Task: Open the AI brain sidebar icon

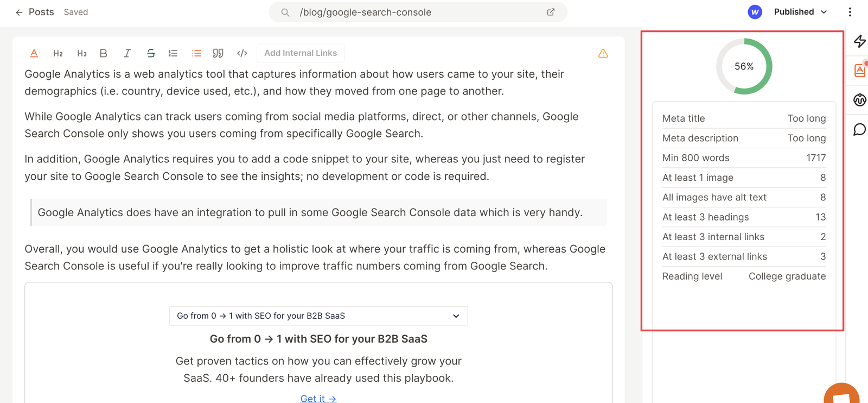Action: (x=860, y=100)
